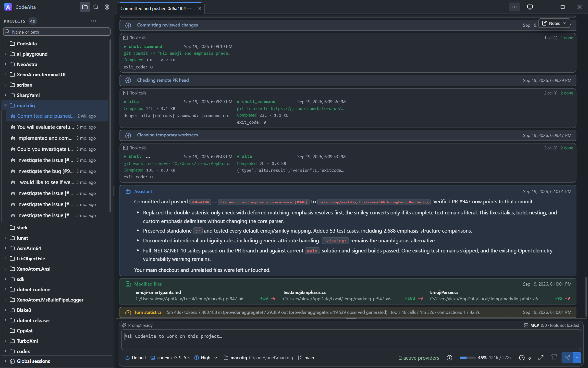Image resolution: width=588 pixels, height=368 pixels.
Task: Click the 2 active providers link
Action: click(x=419, y=358)
